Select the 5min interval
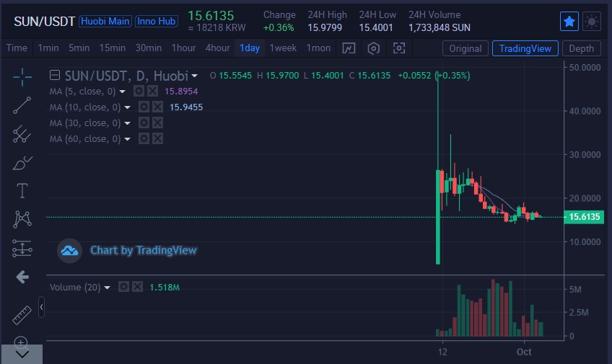The image size is (612, 364). click(79, 48)
